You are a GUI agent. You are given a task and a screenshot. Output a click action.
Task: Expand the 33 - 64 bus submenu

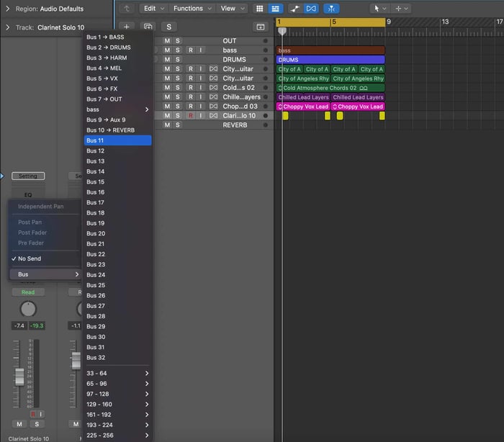click(x=117, y=373)
